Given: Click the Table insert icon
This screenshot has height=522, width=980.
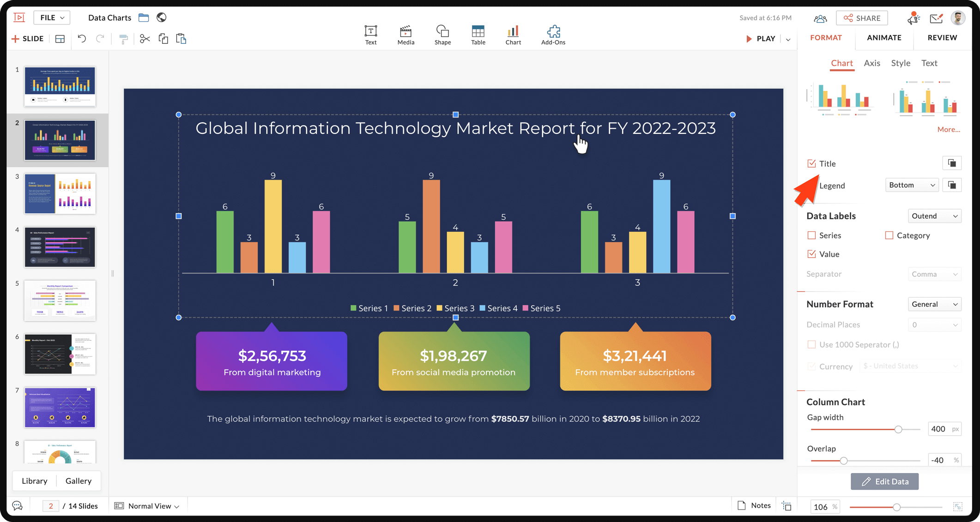Looking at the screenshot, I should click(478, 35).
